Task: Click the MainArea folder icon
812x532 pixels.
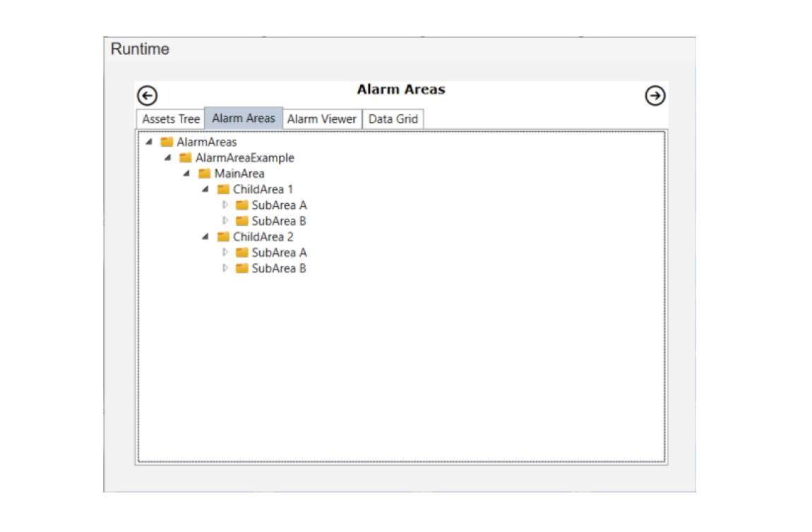Action: tap(204, 174)
